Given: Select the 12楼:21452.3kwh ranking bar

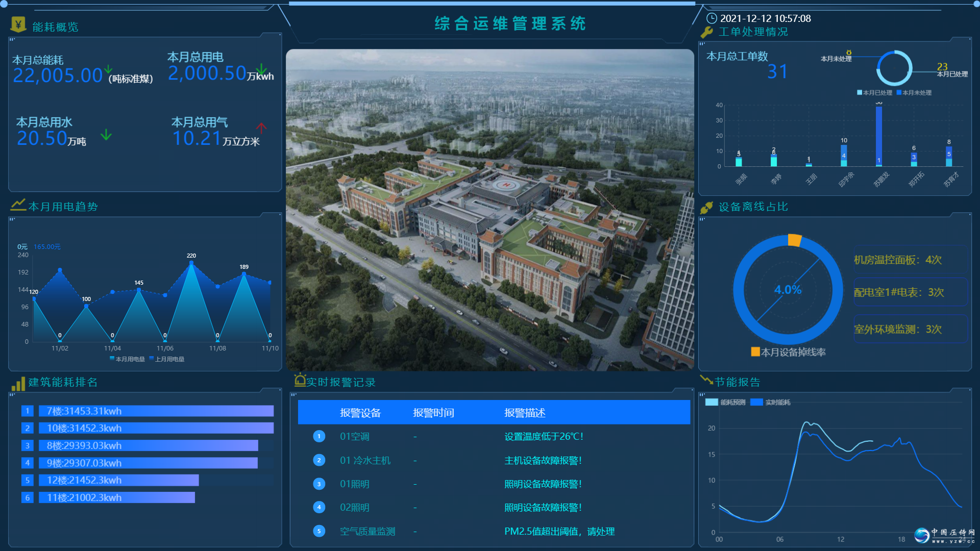Looking at the screenshot, I should (x=119, y=480).
